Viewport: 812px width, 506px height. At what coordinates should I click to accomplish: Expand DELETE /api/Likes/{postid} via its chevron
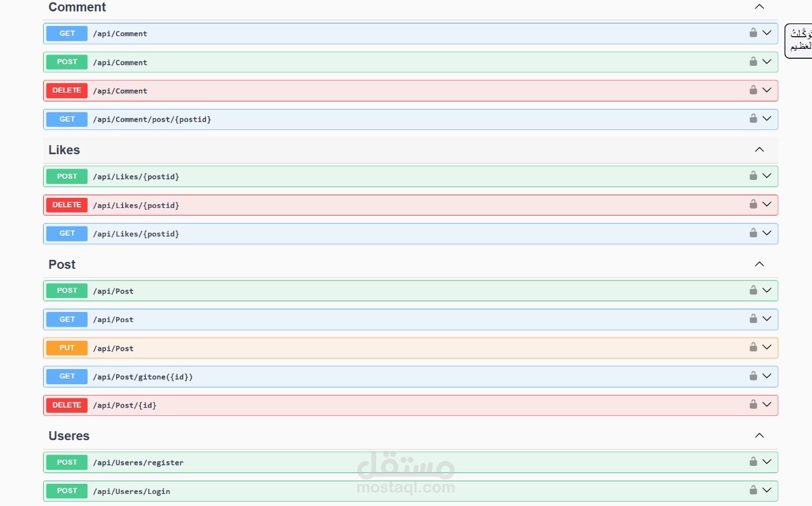tap(767, 204)
